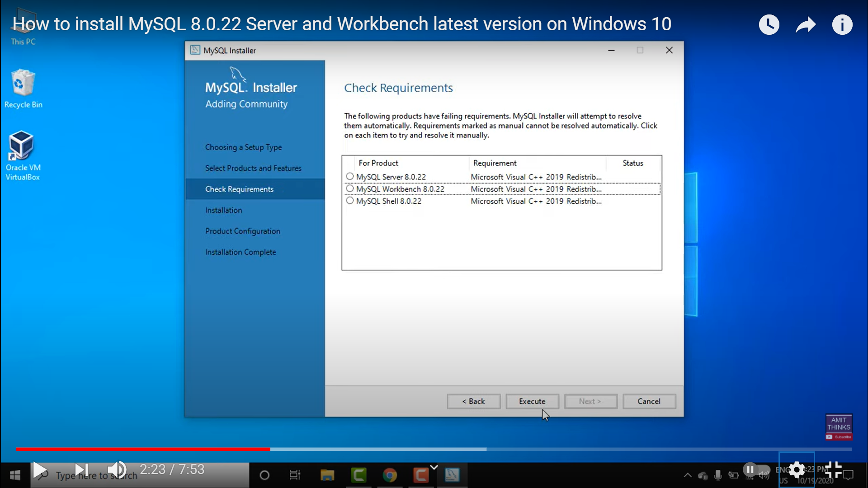Image resolution: width=868 pixels, height=488 pixels.
Task: Select the MySQL Shell 8.0.22 radio button
Action: pos(349,201)
